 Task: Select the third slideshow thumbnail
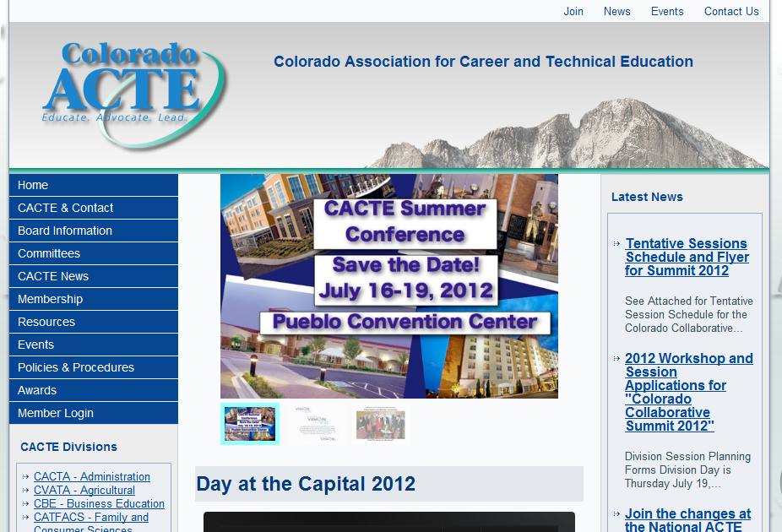[x=381, y=424]
